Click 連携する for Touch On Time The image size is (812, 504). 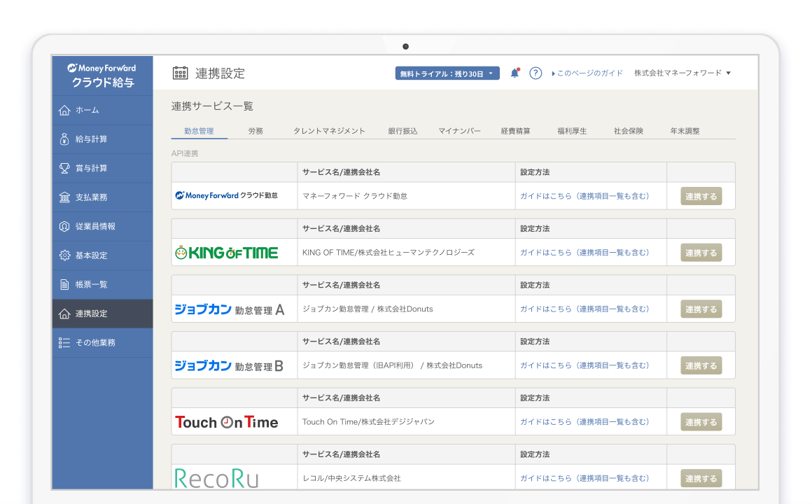coord(701,422)
